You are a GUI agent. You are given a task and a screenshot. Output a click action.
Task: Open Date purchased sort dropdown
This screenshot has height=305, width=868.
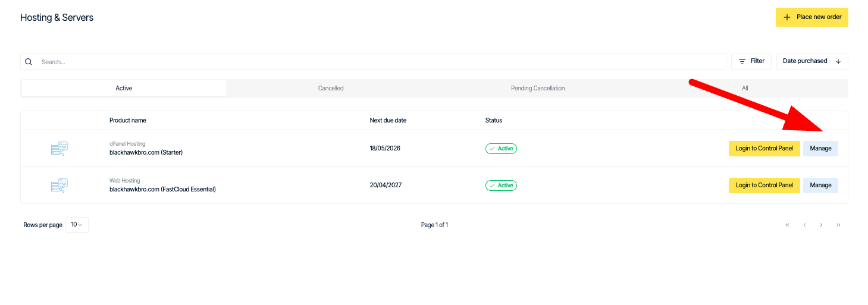click(x=811, y=61)
